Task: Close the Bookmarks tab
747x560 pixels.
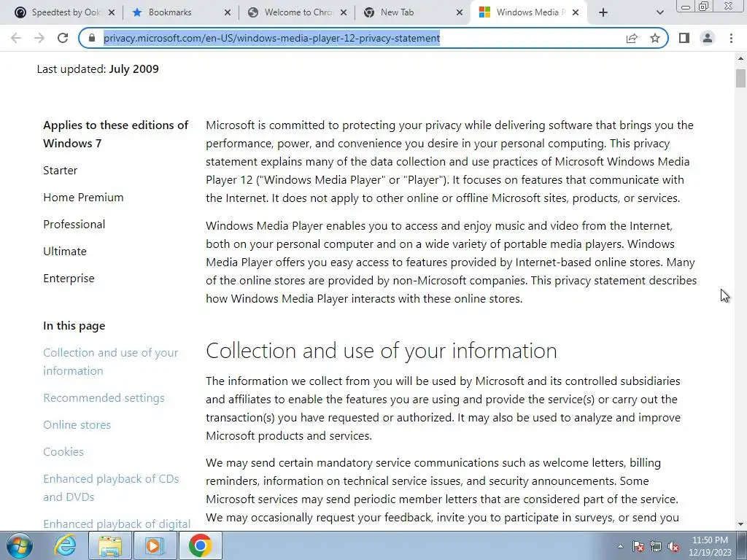Action: (x=228, y=12)
